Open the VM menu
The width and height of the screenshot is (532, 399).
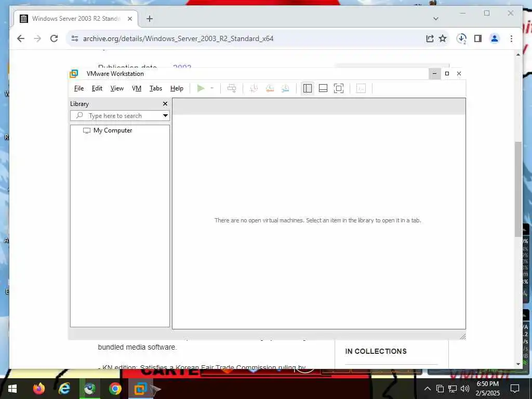click(x=137, y=88)
